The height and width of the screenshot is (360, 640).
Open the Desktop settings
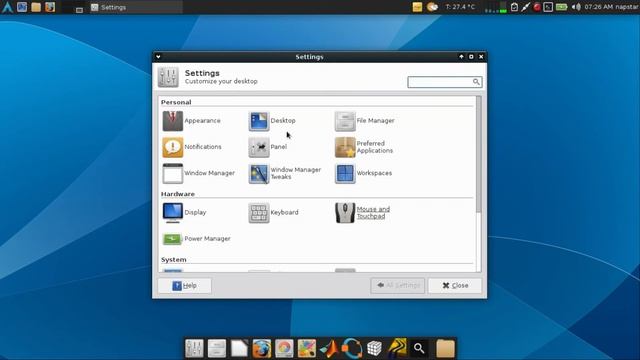coord(272,121)
